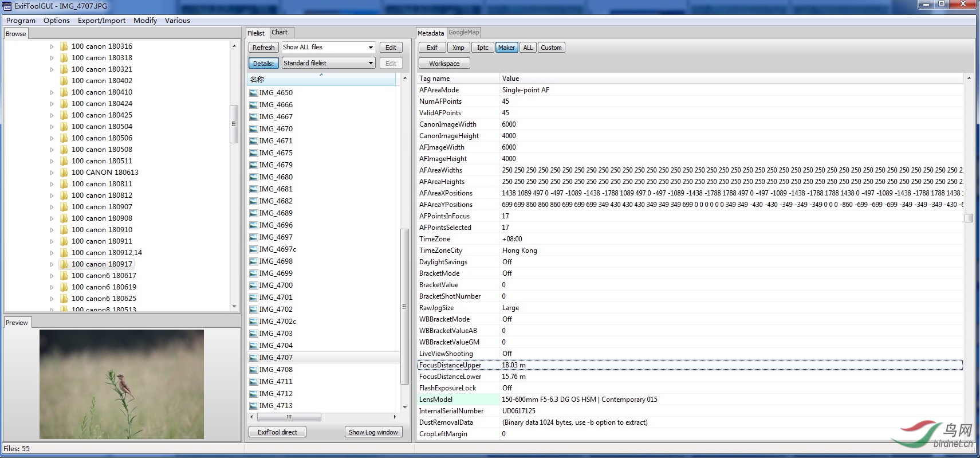Click the file icon next to IMG_4713
Image resolution: width=980 pixels, height=458 pixels.
(254, 406)
